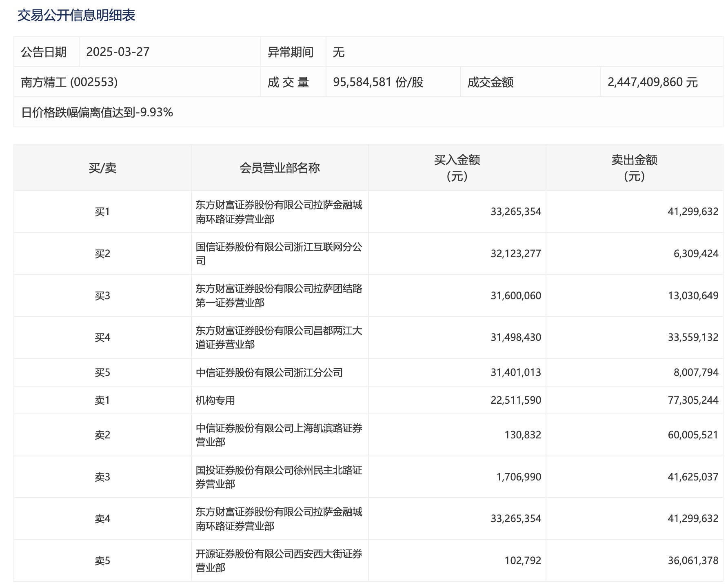Viewport: 728px width, 587px height.
Task: Select the 买5 row label
Action: pos(102,372)
